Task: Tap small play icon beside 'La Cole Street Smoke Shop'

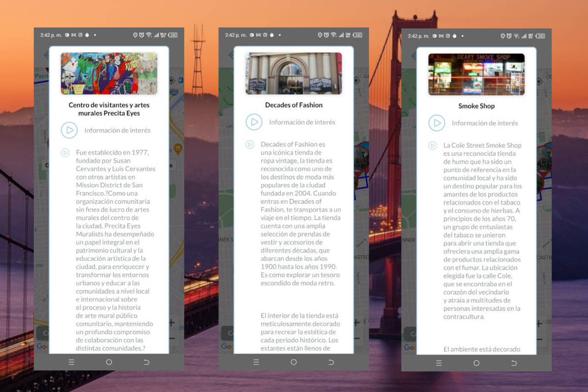Action: pos(433,145)
